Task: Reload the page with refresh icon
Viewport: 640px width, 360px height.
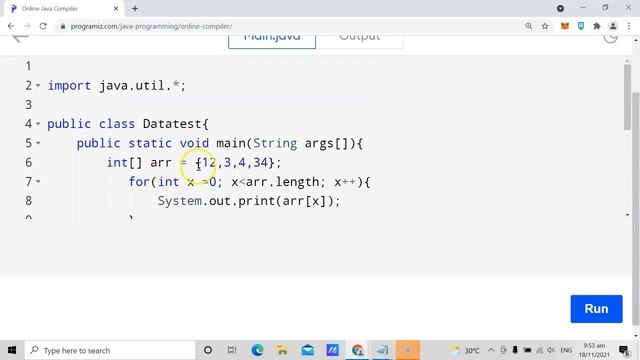Action: coord(43,26)
